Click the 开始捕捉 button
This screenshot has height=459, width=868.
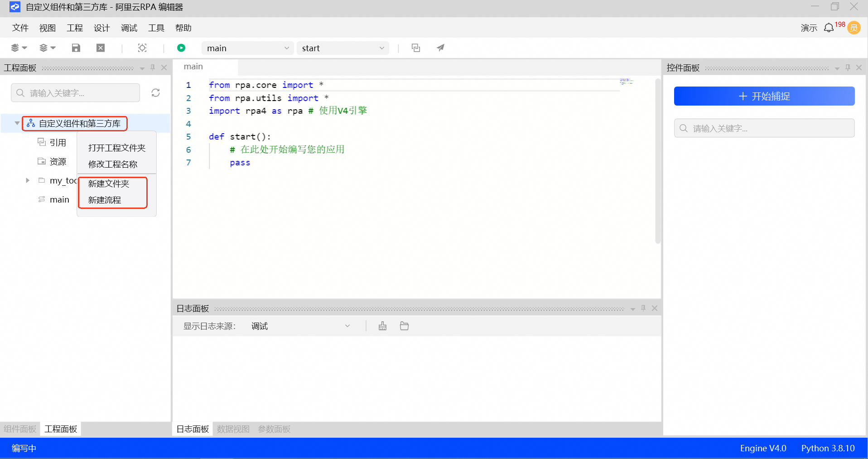tap(764, 96)
